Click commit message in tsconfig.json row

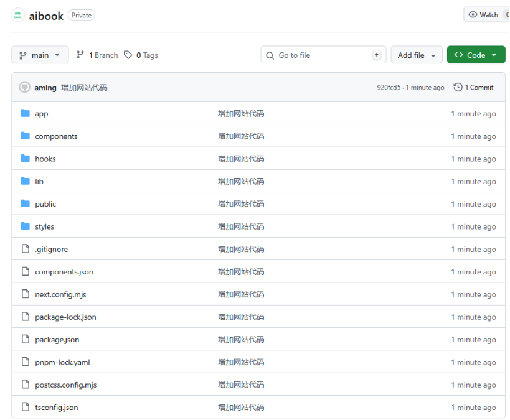click(241, 407)
